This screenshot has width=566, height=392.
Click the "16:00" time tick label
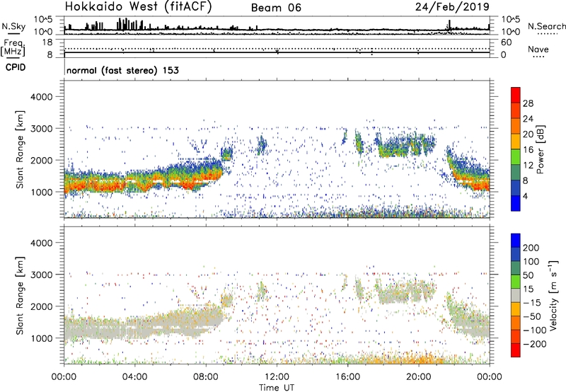(x=347, y=377)
